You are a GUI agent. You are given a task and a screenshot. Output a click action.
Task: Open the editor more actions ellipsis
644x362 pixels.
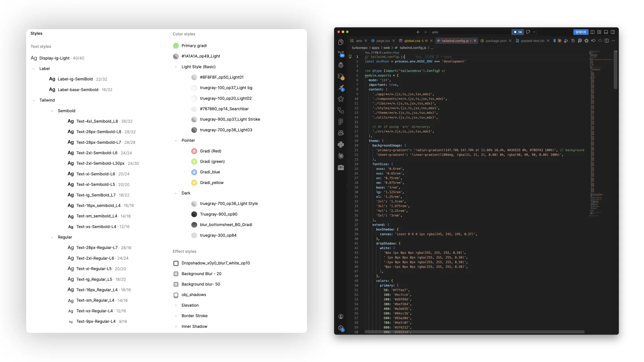click(x=613, y=41)
